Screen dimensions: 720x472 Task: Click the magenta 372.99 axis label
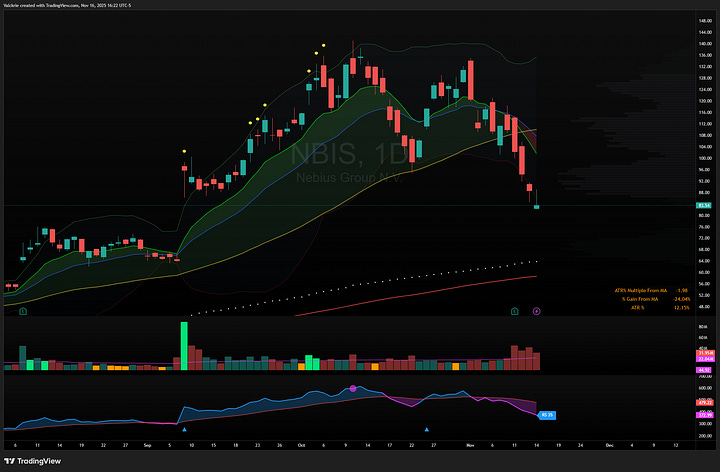pyautogui.click(x=705, y=415)
